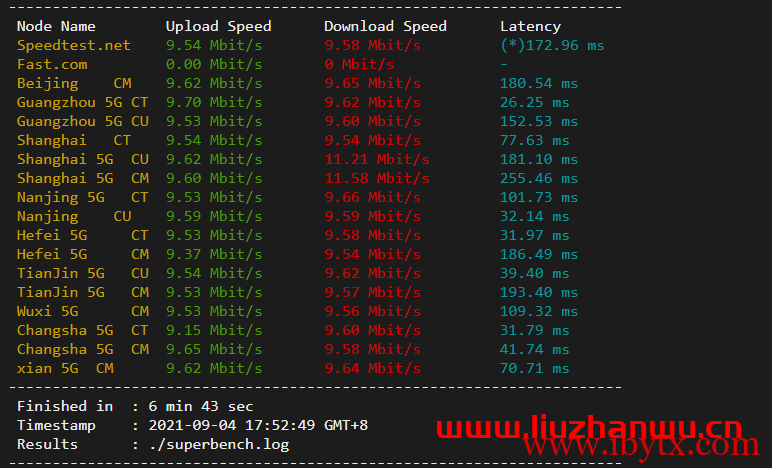Click the Latency column header
This screenshot has width=772, height=468.
click(530, 26)
